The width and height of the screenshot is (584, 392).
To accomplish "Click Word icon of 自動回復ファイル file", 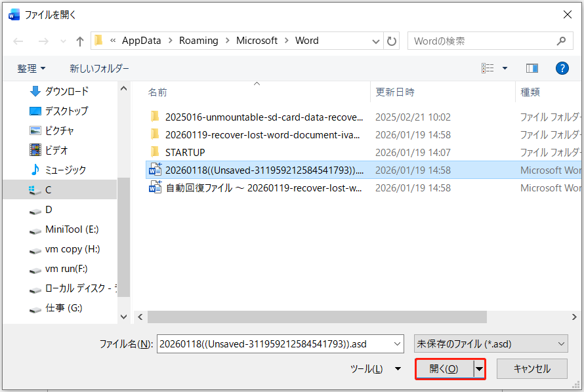I will (155, 187).
